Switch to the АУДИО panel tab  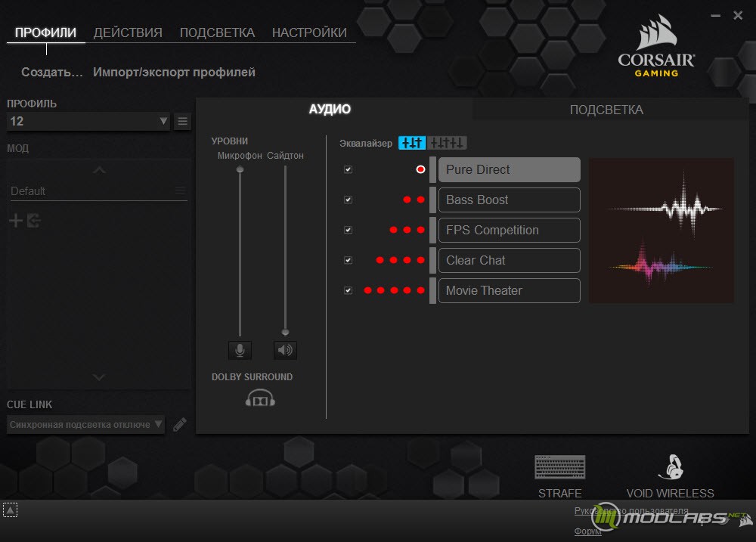(330, 109)
